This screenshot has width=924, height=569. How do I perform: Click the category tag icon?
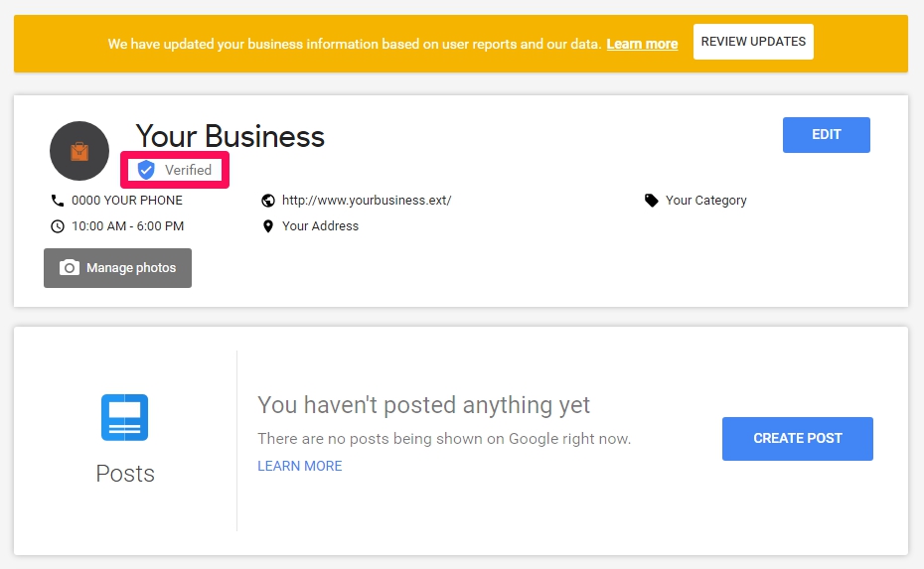click(651, 201)
